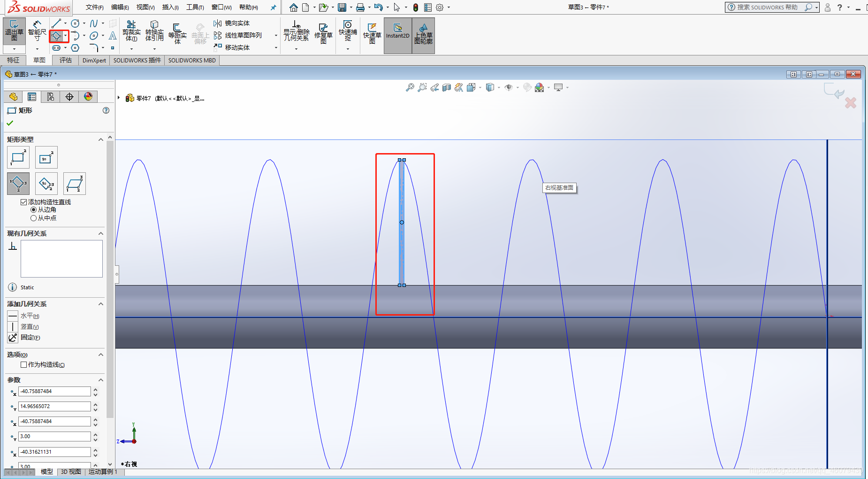The image size is (868, 479).
Task: Click Repair Sketch (修复草图) tool
Action: pyautogui.click(x=323, y=33)
